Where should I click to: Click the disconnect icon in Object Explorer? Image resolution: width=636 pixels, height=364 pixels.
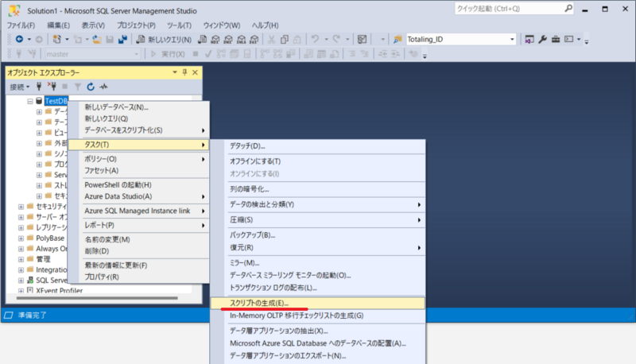[x=52, y=87]
